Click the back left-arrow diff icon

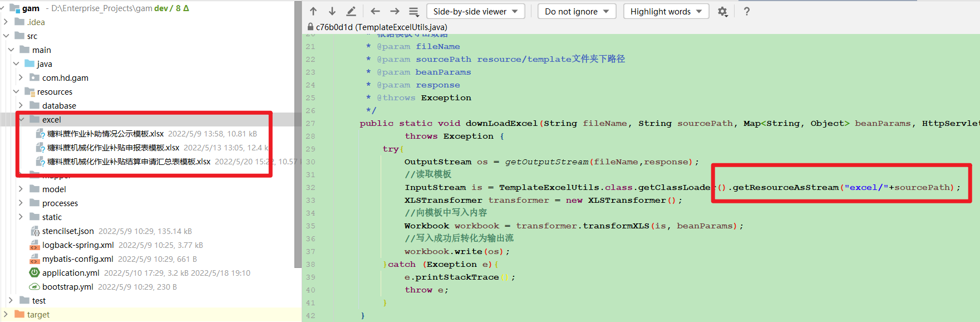pyautogui.click(x=375, y=11)
